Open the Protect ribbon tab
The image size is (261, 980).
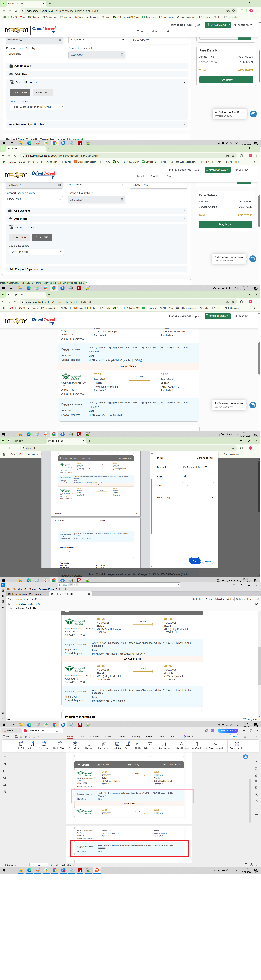click(150, 736)
